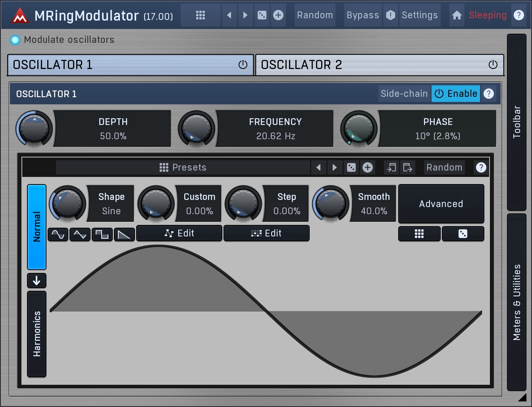Select the sawtooth waveform shape icon

coord(124,234)
